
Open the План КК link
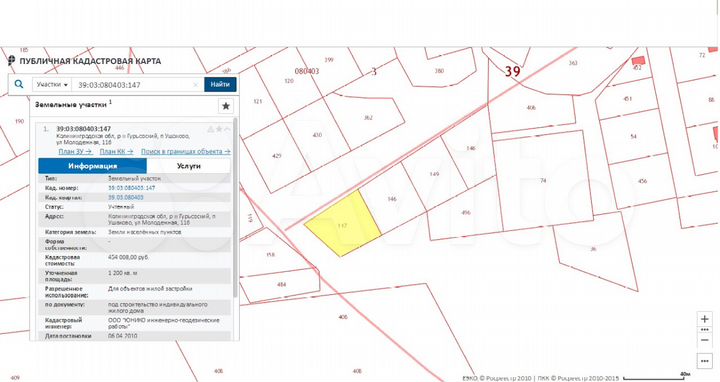coord(117,151)
